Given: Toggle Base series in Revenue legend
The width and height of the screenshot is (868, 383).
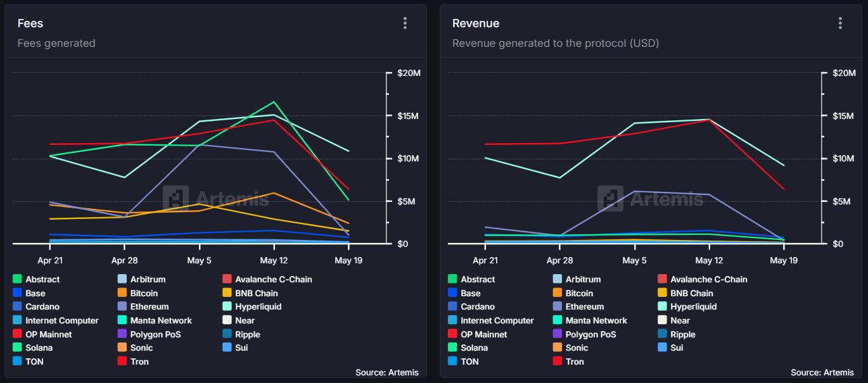Looking at the screenshot, I should click(x=464, y=293).
